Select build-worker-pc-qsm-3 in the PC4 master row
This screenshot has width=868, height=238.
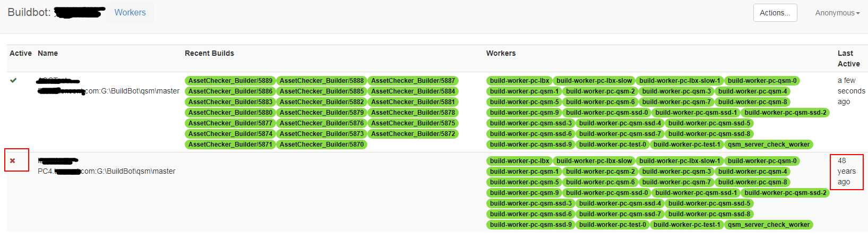point(676,172)
